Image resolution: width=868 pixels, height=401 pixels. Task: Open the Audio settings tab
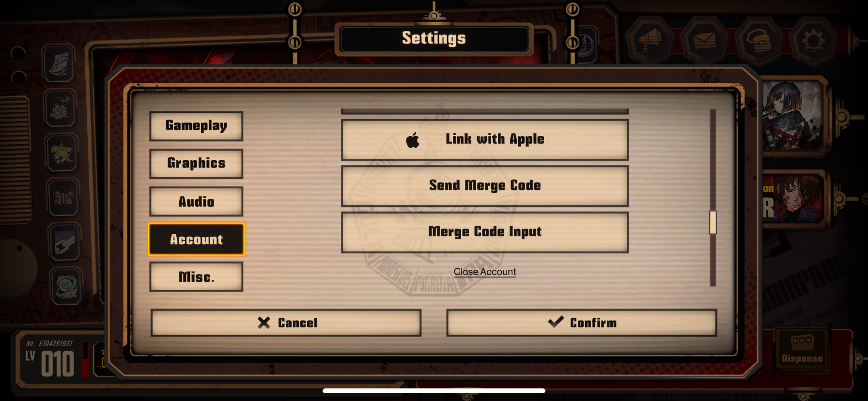[x=196, y=201]
